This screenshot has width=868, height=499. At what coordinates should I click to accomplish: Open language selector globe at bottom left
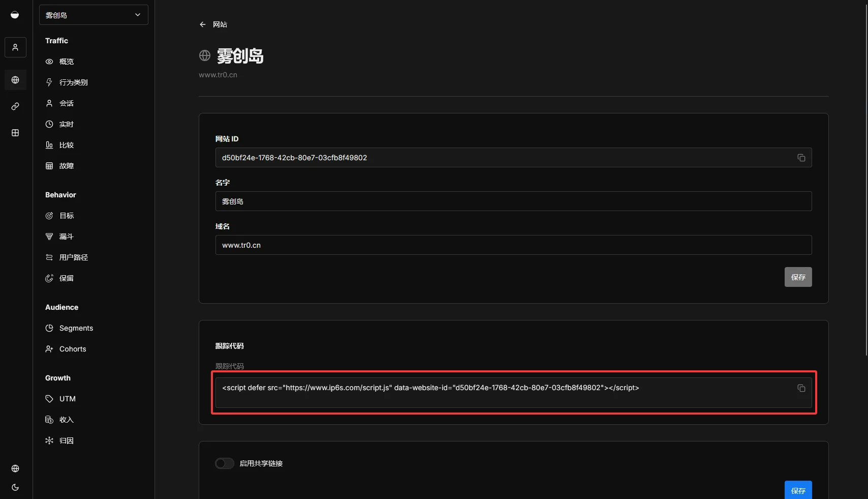tap(15, 468)
